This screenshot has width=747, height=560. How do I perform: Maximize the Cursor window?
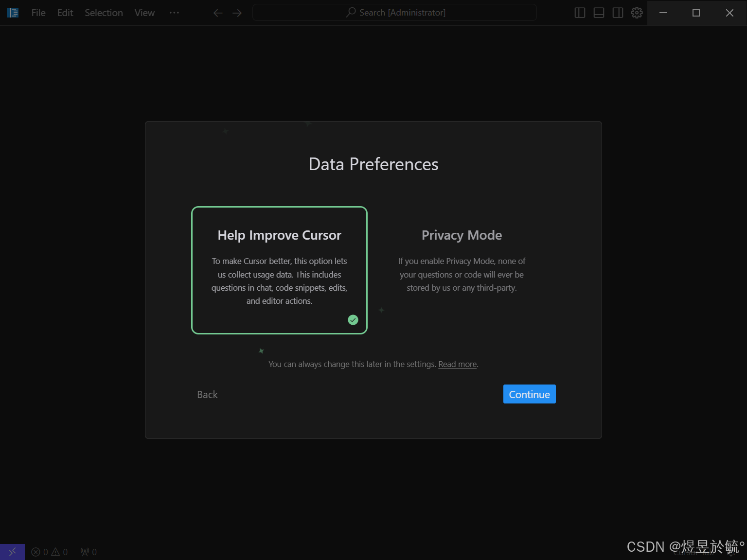[x=696, y=13]
